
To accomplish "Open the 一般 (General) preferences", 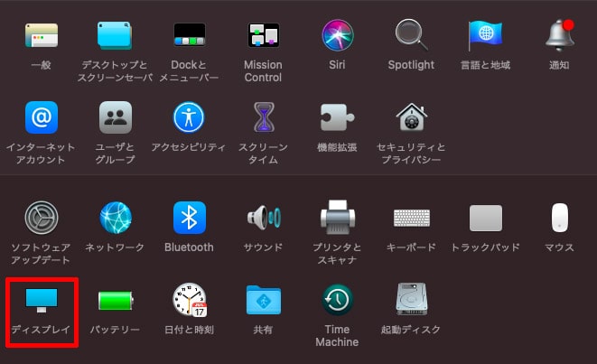I will (41, 36).
